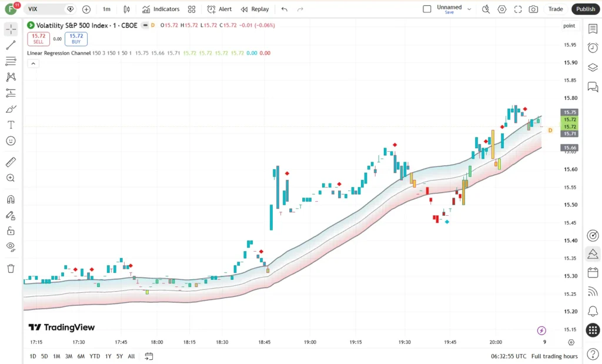This screenshot has height=364, width=602.
Task: Open the Indicators dialog
Action: click(x=161, y=9)
